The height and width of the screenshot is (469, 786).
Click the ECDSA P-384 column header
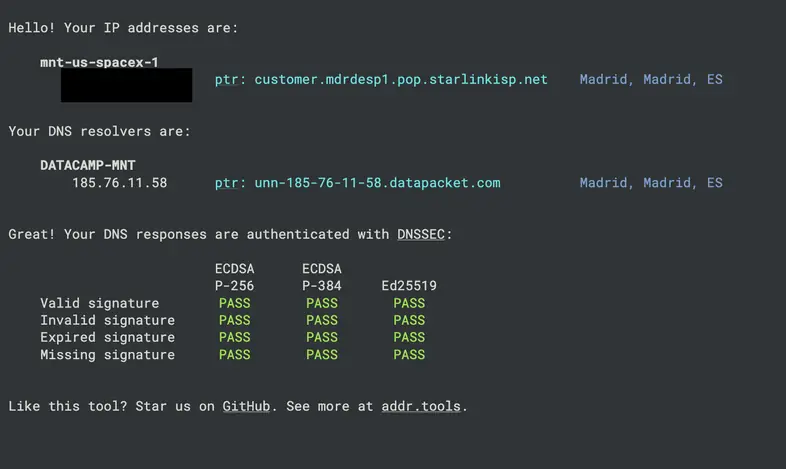[322, 277]
